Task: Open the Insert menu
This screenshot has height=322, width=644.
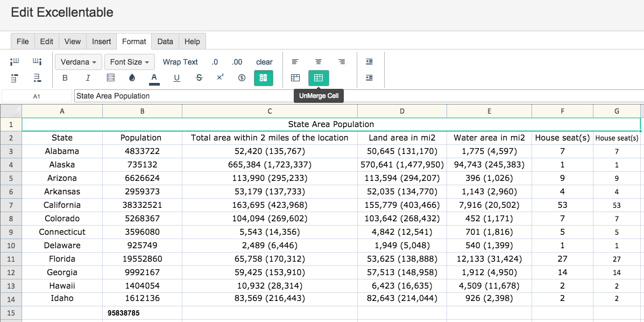Action: (101, 41)
